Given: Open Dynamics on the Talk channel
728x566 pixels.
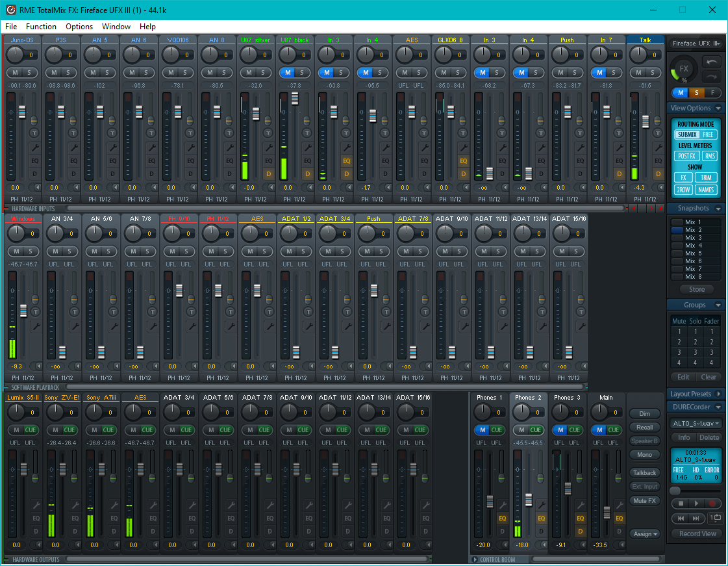Looking at the screenshot, I should pos(658,174).
